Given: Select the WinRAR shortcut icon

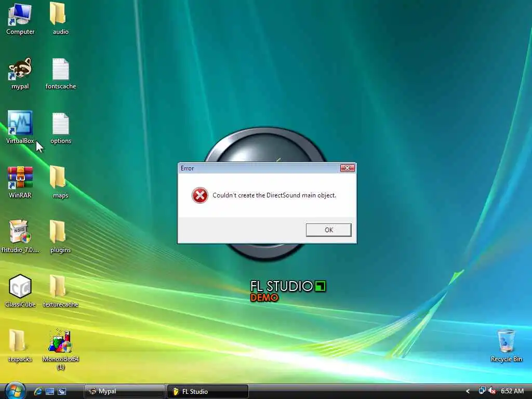Looking at the screenshot, I should click(20, 182).
